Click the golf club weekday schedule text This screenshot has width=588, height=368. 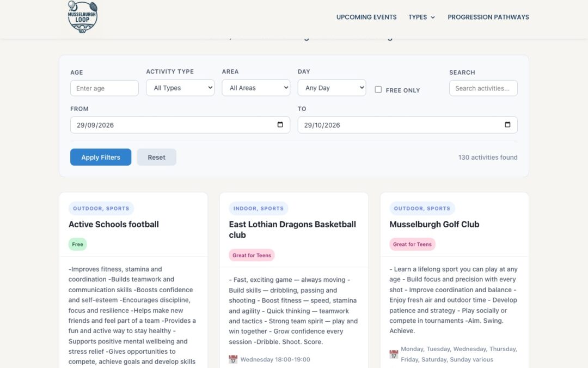[x=458, y=354]
